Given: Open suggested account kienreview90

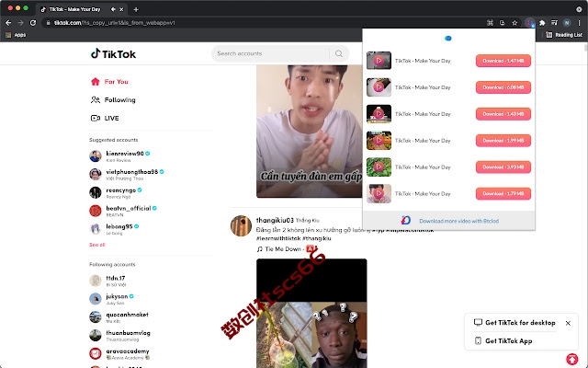Looking at the screenshot, I should [x=119, y=155].
